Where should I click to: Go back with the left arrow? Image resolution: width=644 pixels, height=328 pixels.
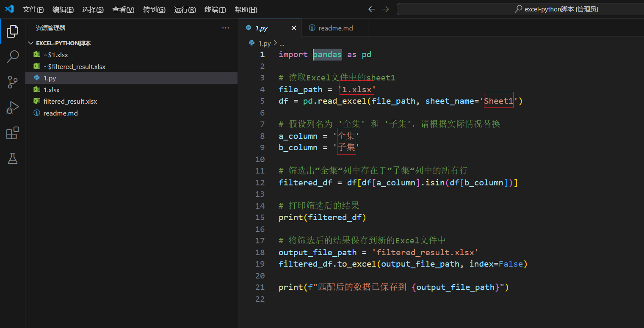coord(372,9)
